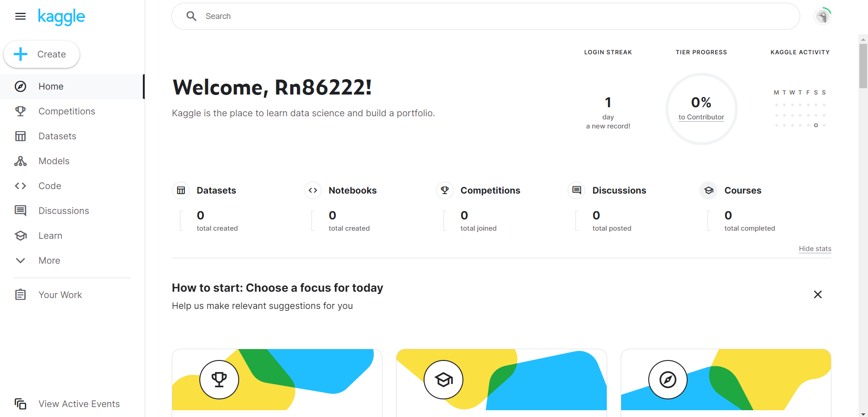Screen dimensions: 868x417
Task: Open the hamburger navigation menu icon
Action: coord(20,16)
